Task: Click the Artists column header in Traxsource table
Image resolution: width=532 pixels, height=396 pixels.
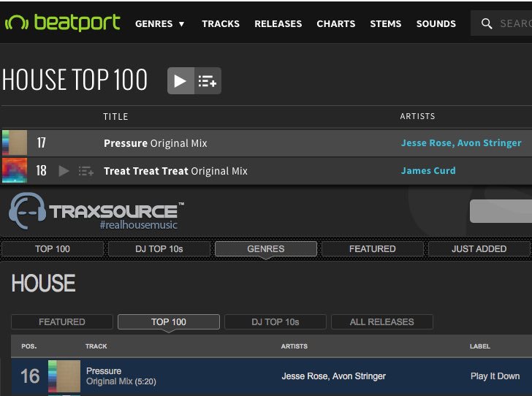Action: pyautogui.click(x=294, y=346)
